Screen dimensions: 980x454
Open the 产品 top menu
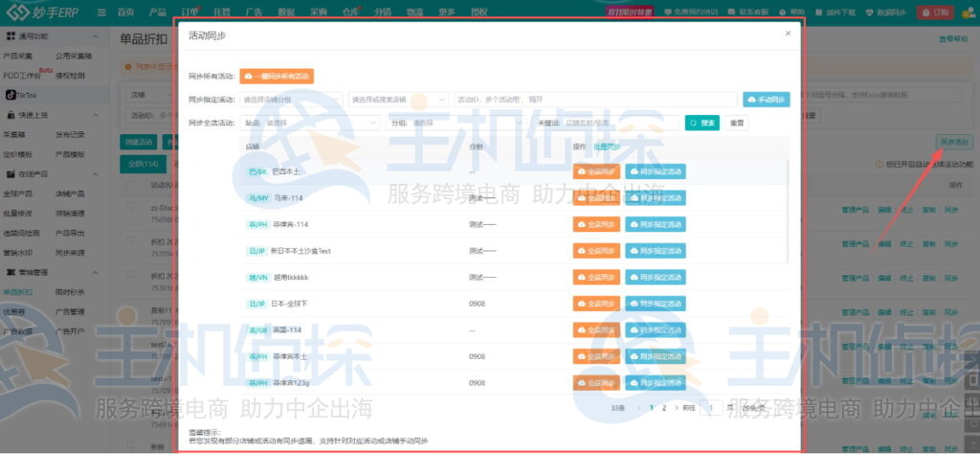point(158,11)
